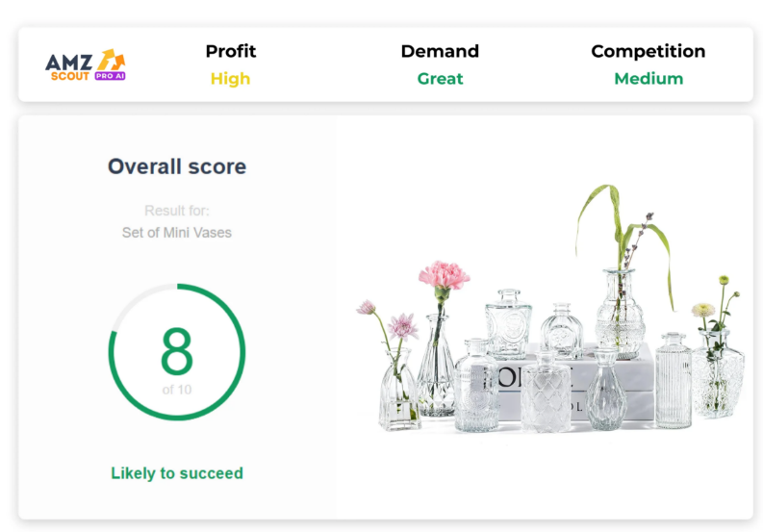This screenshot has height=532, width=763.
Task: Click the Medium competition rating
Action: point(649,79)
